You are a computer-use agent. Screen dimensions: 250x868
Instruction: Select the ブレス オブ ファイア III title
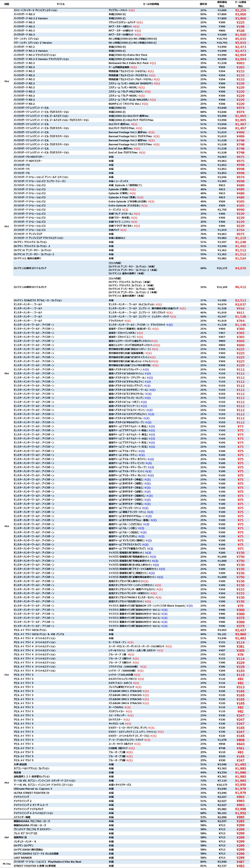coord(25,833)
